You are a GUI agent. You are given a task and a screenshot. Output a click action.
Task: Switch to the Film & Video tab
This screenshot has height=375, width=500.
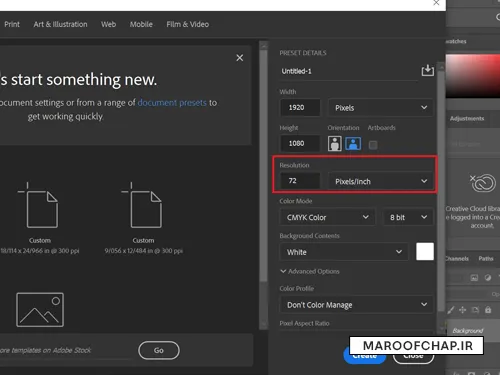pyautogui.click(x=188, y=24)
